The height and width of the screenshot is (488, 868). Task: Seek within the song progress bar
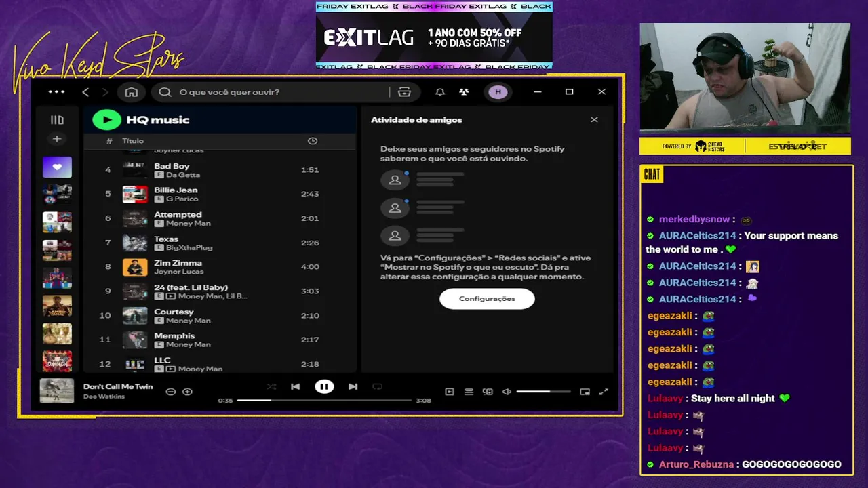324,401
